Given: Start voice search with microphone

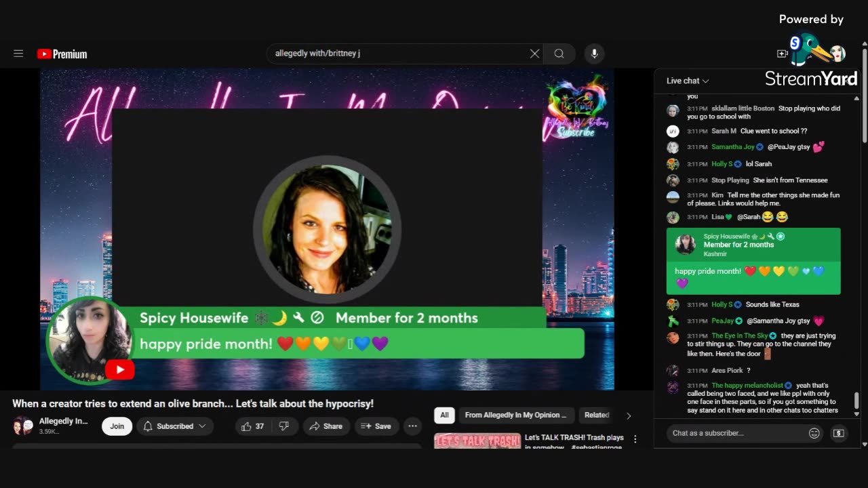Looking at the screenshot, I should click(594, 54).
